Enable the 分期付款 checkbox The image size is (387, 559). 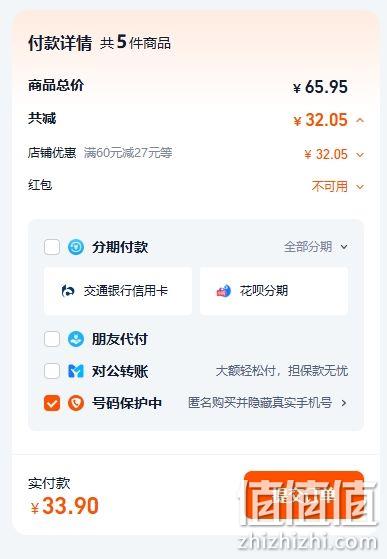pyautogui.click(x=52, y=247)
